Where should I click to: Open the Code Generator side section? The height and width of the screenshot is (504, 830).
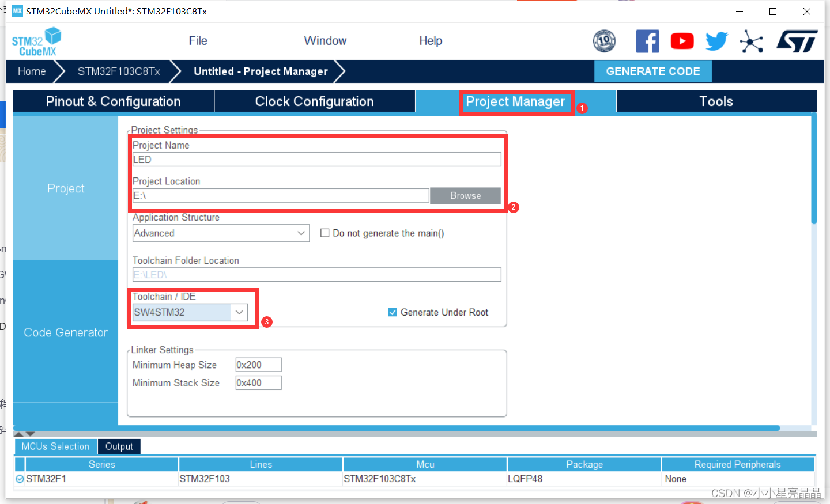pyautogui.click(x=66, y=332)
